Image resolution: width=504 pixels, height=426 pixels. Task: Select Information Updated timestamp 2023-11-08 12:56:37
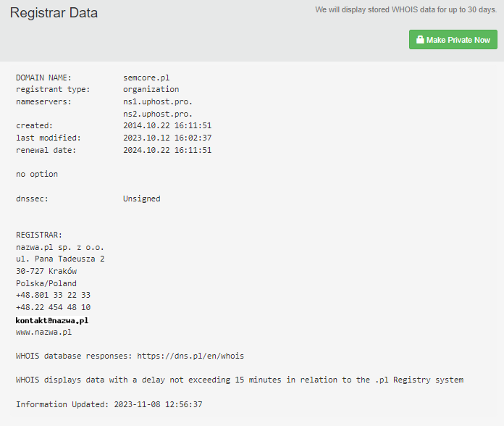click(x=158, y=404)
